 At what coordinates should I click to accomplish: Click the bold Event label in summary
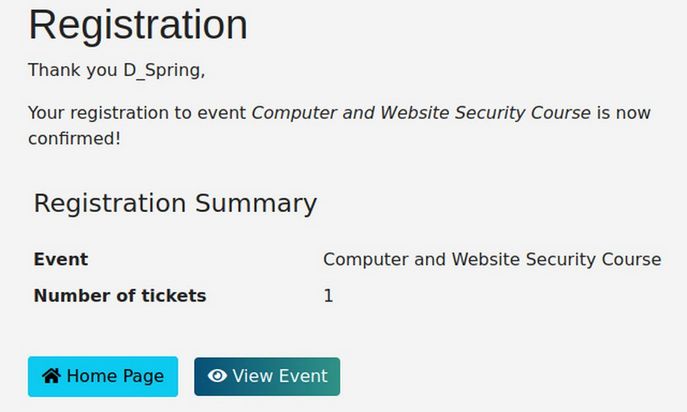coord(61,259)
